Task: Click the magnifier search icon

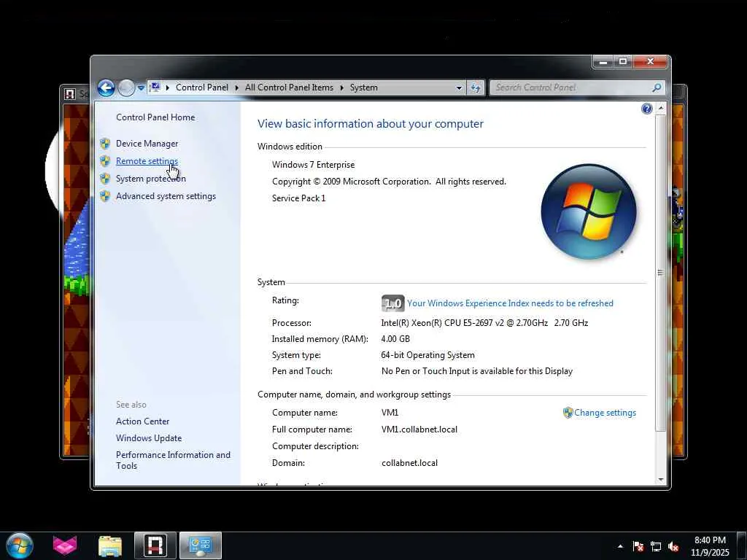Action: tap(657, 87)
